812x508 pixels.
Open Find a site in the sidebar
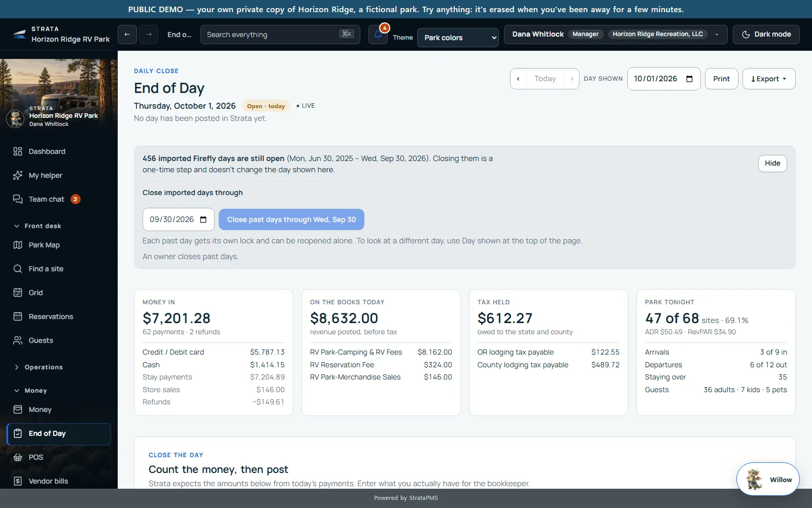coord(59,269)
